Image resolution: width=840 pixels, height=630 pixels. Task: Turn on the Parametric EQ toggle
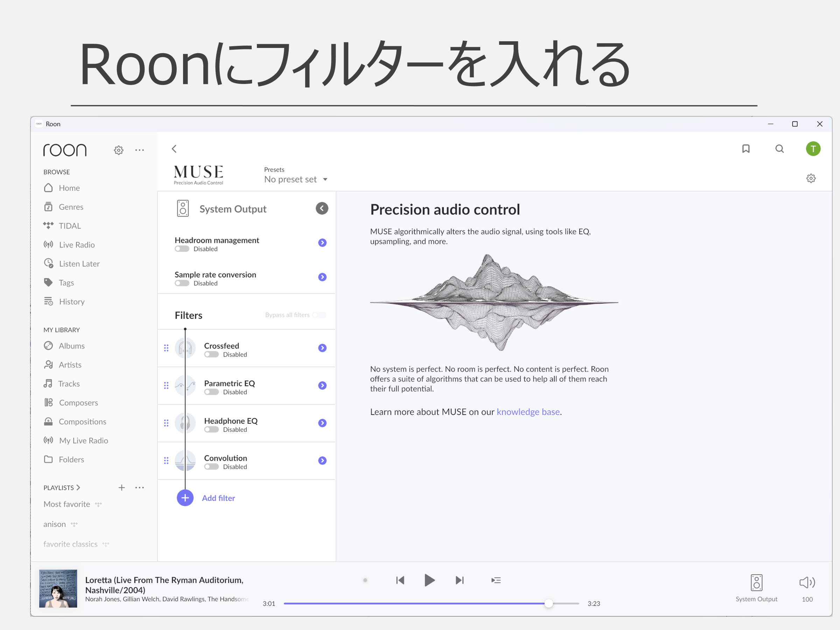click(211, 392)
